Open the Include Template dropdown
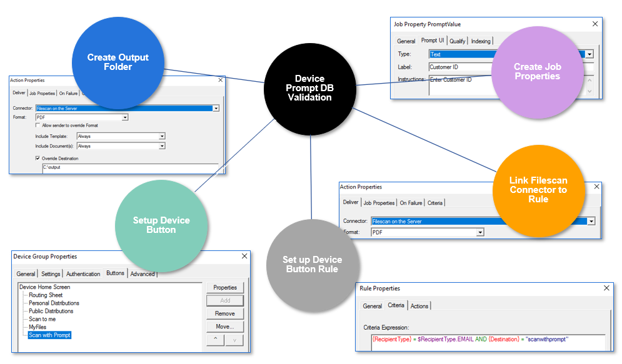 [x=162, y=136]
